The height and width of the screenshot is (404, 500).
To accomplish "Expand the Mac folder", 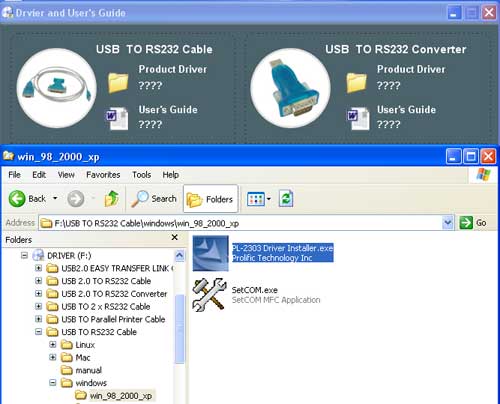I will click(52, 357).
